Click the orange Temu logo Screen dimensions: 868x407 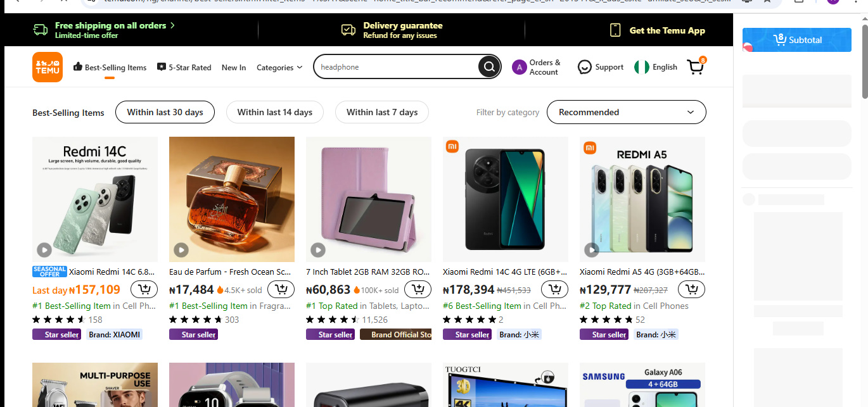(x=48, y=67)
